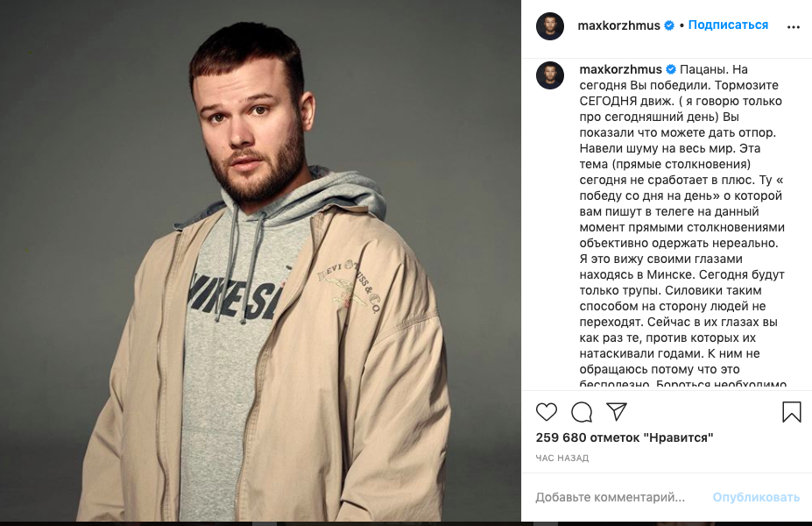This screenshot has height=526, width=812.
Task: Open maxkorzhmus profile from caption username
Action: click(x=620, y=69)
